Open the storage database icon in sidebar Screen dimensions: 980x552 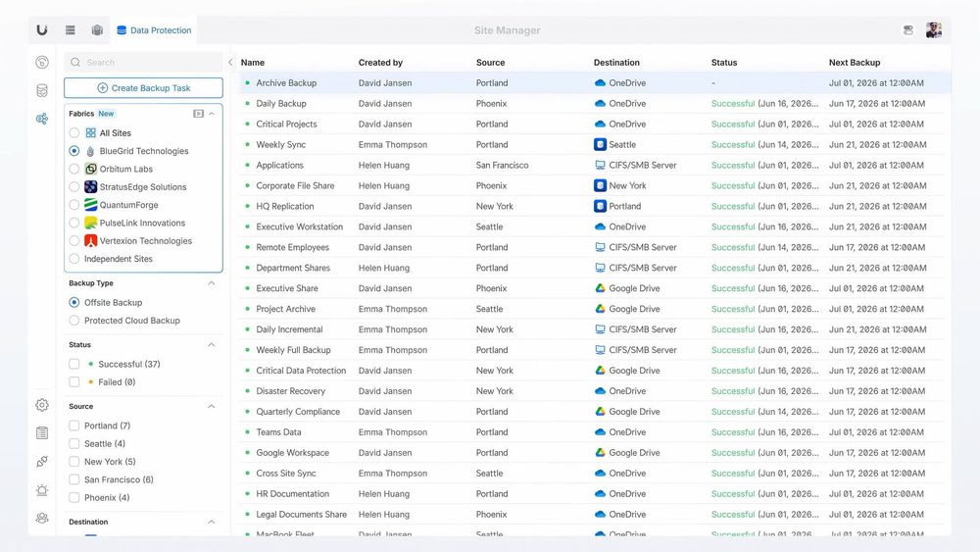42,90
